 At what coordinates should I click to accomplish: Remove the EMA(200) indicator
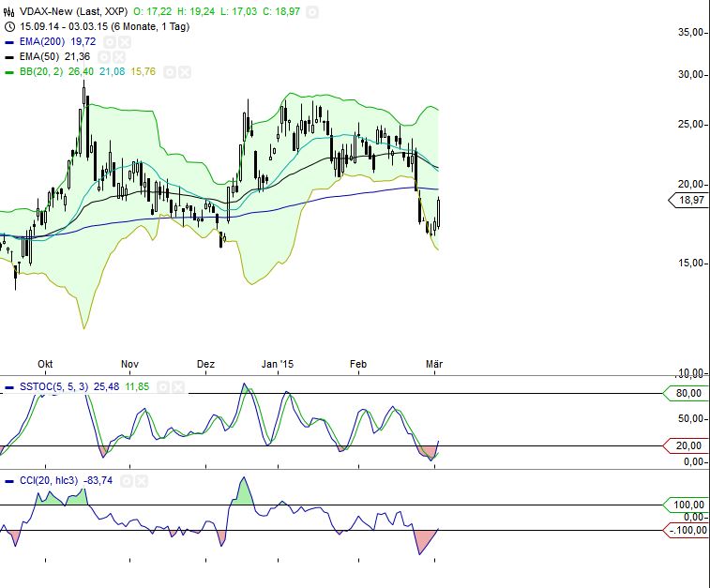[125, 42]
